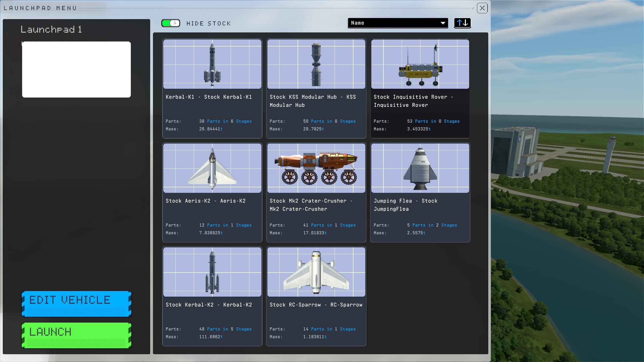This screenshot has width=644, height=362.
Task: Click the mass value '7.838925t'
Action: tap(211, 233)
